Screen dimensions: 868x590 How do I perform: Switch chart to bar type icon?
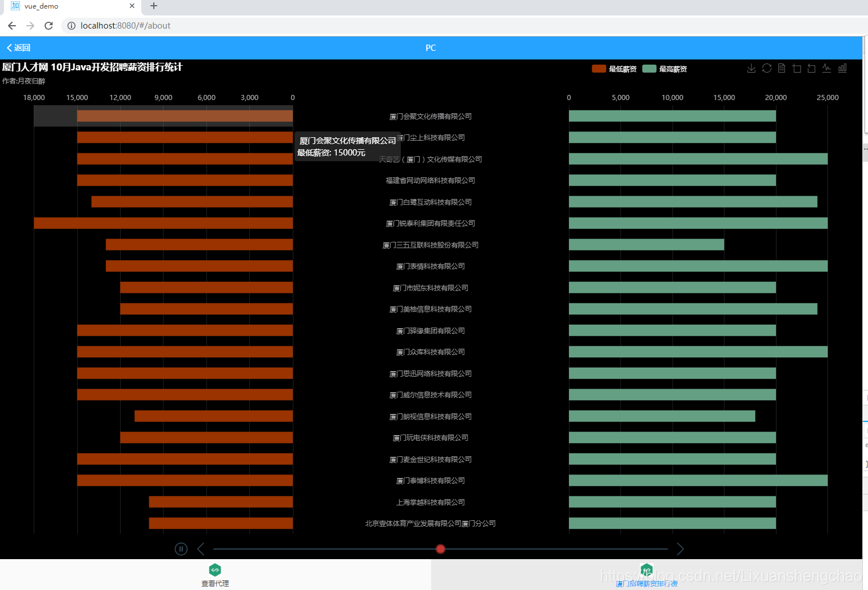tap(842, 69)
